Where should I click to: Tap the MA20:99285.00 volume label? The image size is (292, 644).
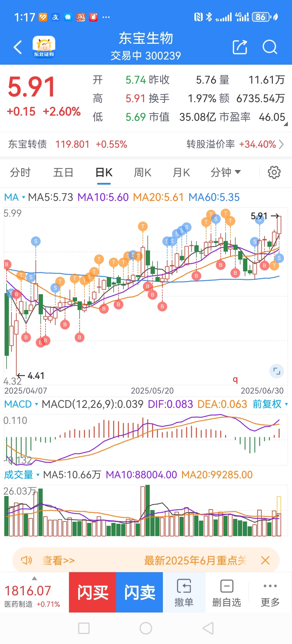(x=217, y=475)
